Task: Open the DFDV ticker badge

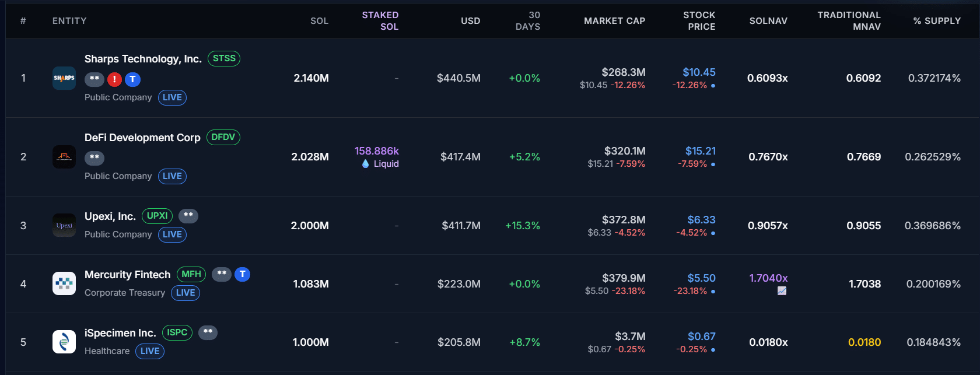Action: tap(223, 138)
